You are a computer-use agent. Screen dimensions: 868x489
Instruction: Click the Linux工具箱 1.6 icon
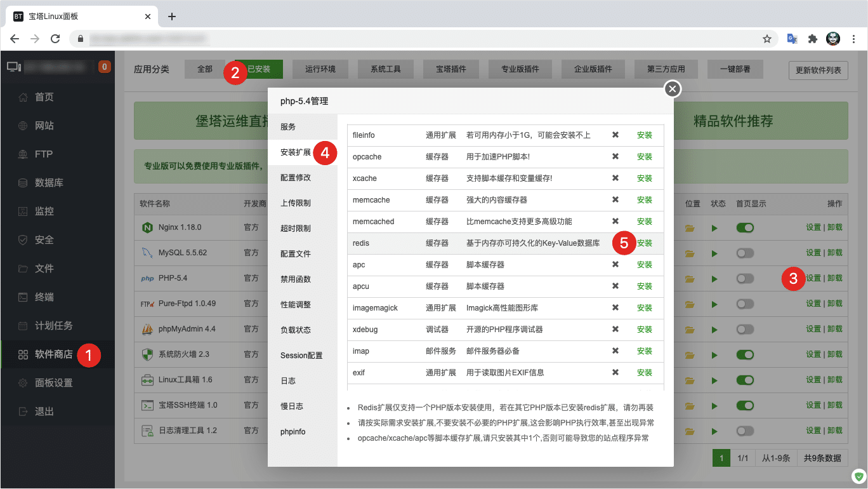(147, 380)
